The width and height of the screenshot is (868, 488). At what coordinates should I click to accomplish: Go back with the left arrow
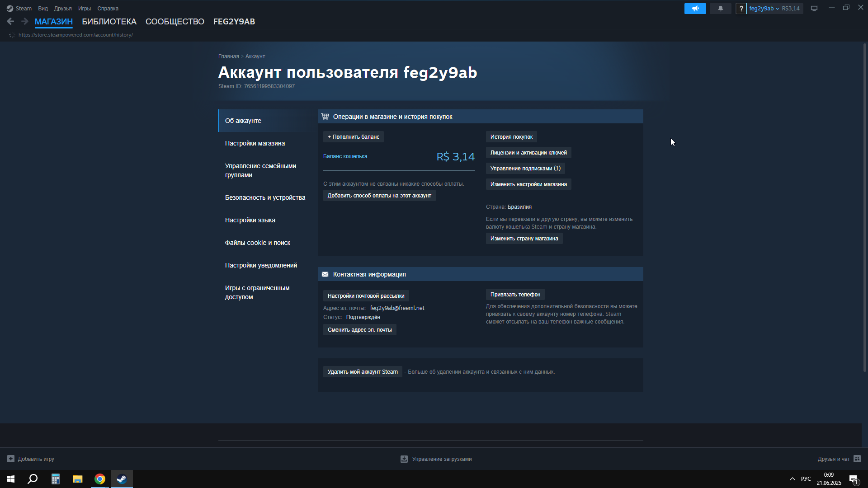tap(10, 21)
